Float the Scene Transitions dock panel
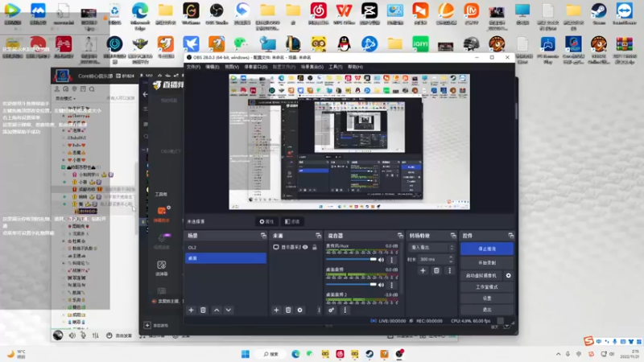644x362 pixels. point(453,236)
